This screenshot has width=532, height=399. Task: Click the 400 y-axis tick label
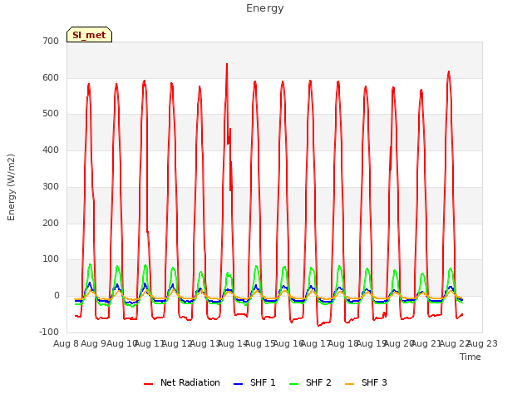pyautogui.click(x=51, y=150)
